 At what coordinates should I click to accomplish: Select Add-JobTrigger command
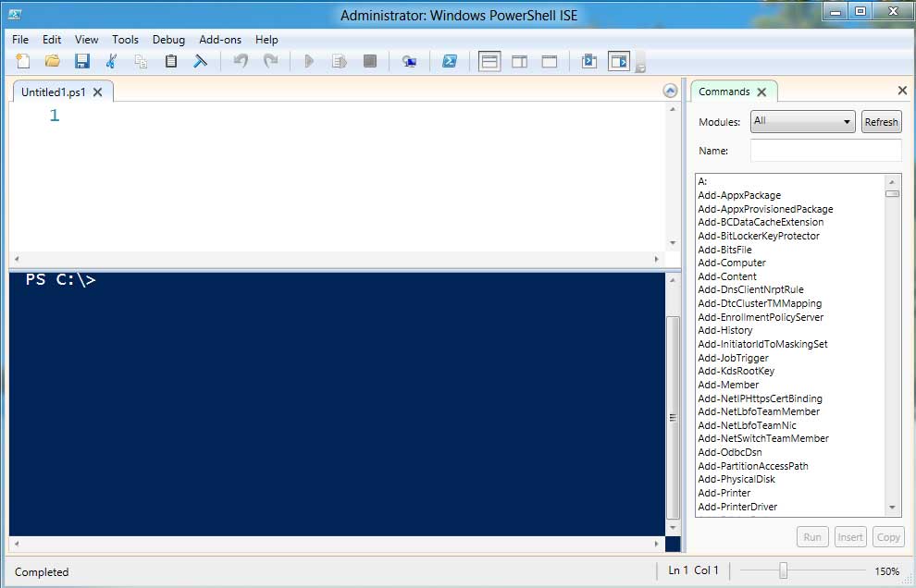(733, 358)
